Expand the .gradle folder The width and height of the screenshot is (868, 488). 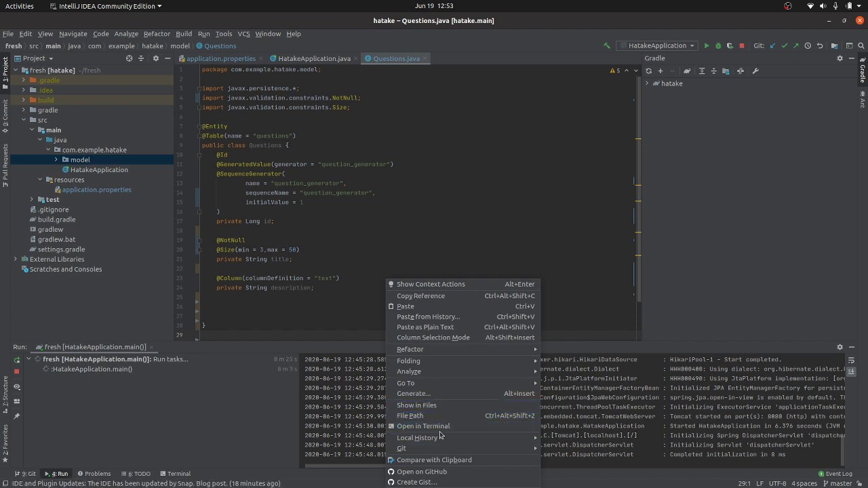[24, 80]
